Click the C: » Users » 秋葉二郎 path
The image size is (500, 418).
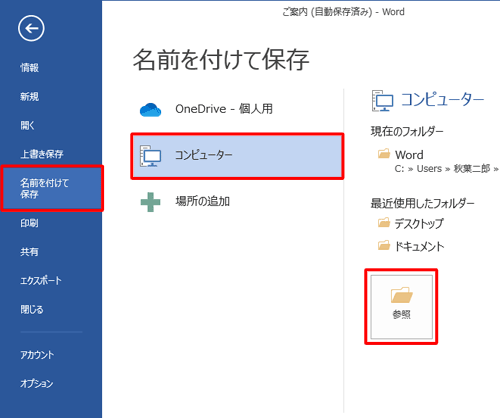447,169
